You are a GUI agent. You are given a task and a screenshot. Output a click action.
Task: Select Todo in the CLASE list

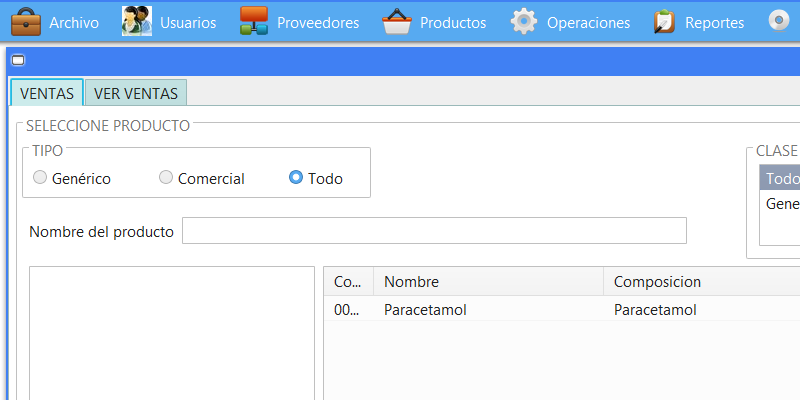[781, 179]
